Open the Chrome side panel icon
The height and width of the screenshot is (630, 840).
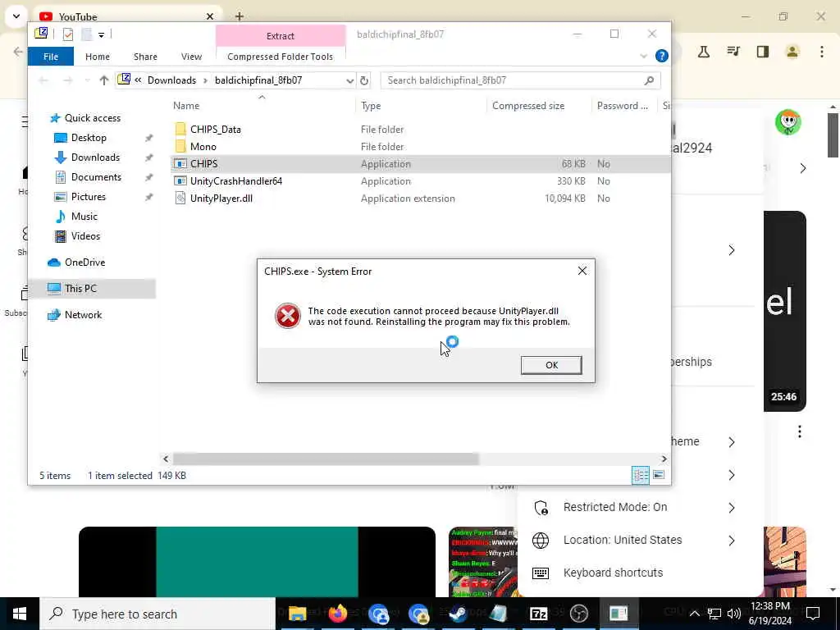(763, 52)
